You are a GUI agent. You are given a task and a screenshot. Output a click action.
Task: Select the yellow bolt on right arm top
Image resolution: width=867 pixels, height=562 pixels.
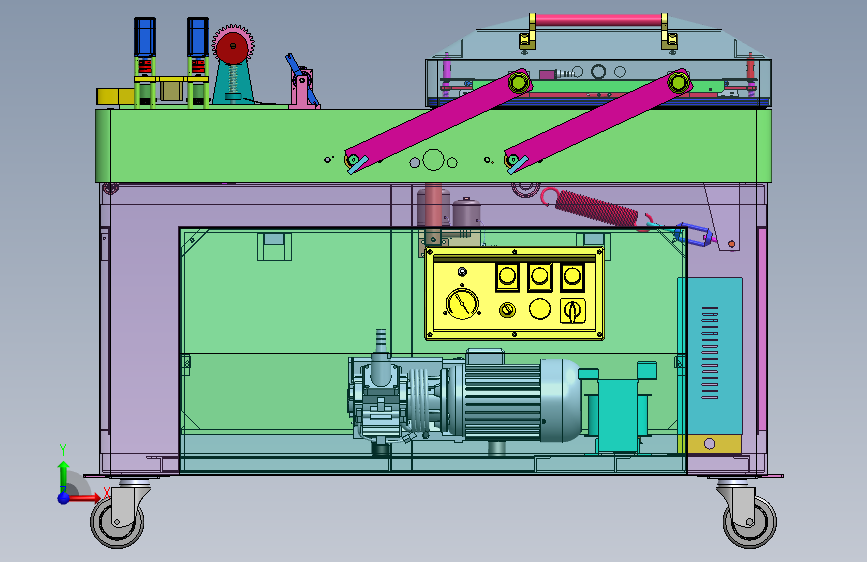click(x=678, y=82)
